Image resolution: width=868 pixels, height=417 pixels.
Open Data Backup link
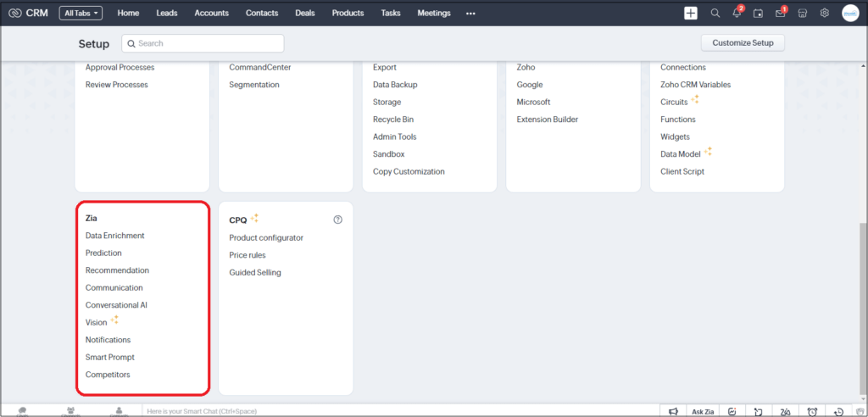395,85
